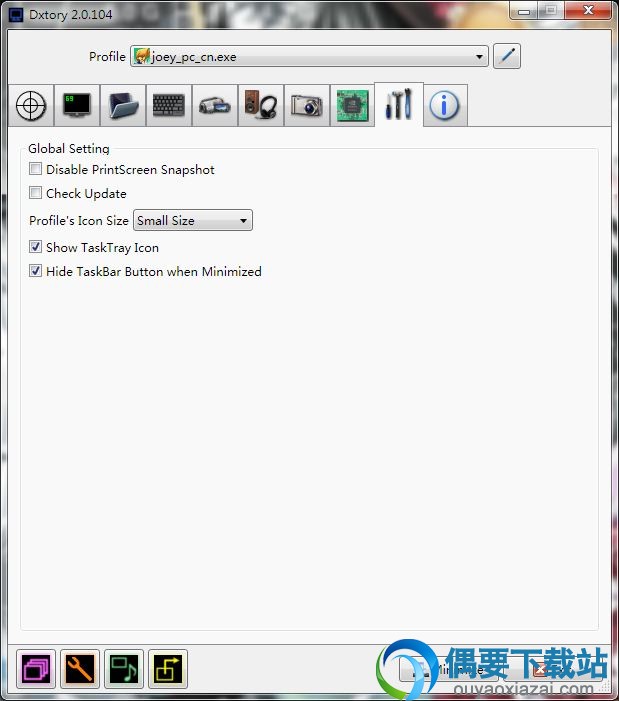Select the Tools hammer and screwdriver tab
This screenshot has width=619, height=701.
coord(399,105)
